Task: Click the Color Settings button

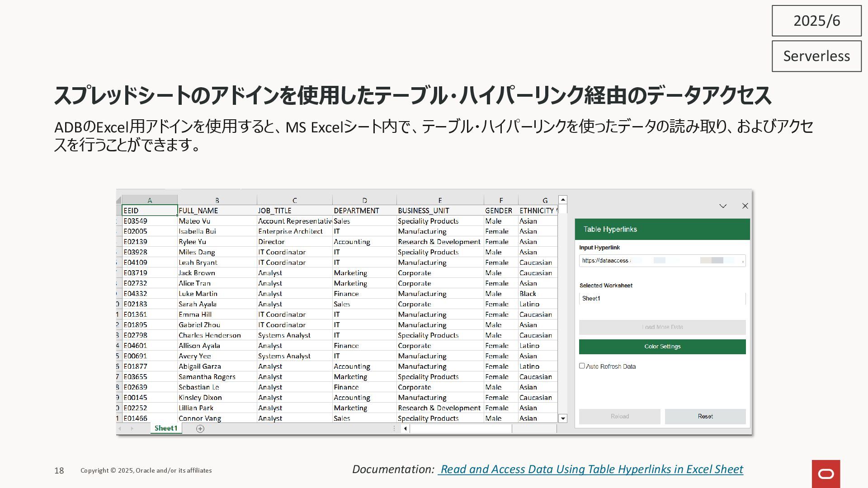Action: 662,347
